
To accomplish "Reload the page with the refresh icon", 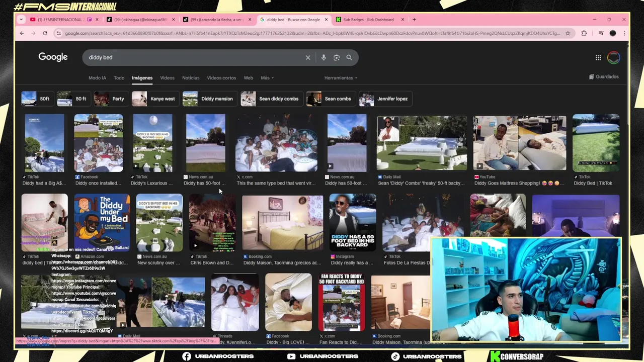I will point(45,33).
